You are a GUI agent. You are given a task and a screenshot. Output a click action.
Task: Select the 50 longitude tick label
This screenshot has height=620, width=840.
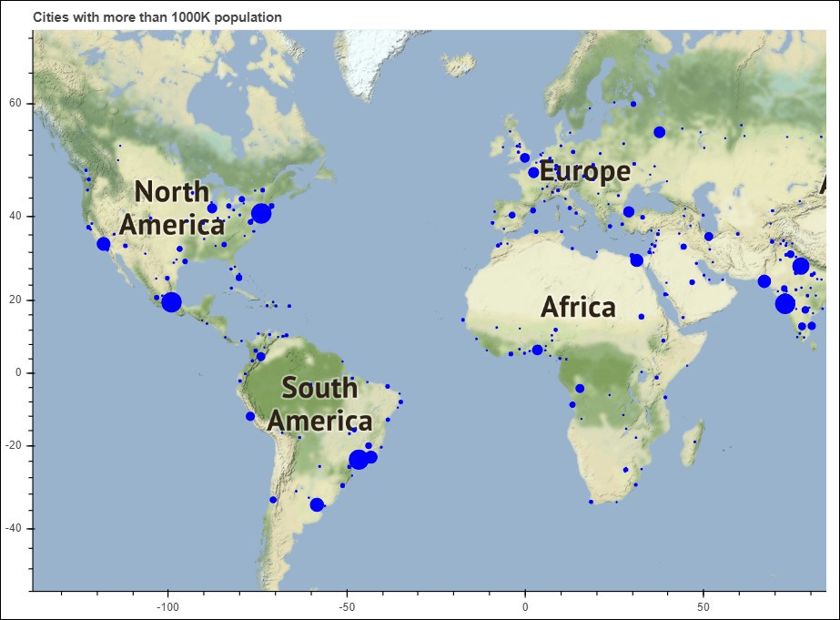pyautogui.click(x=703, y=607)
